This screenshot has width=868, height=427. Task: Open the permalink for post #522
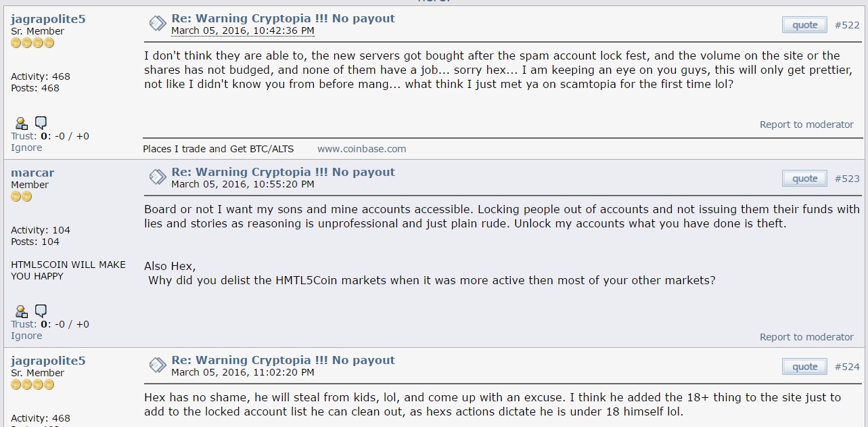[847, 25]
